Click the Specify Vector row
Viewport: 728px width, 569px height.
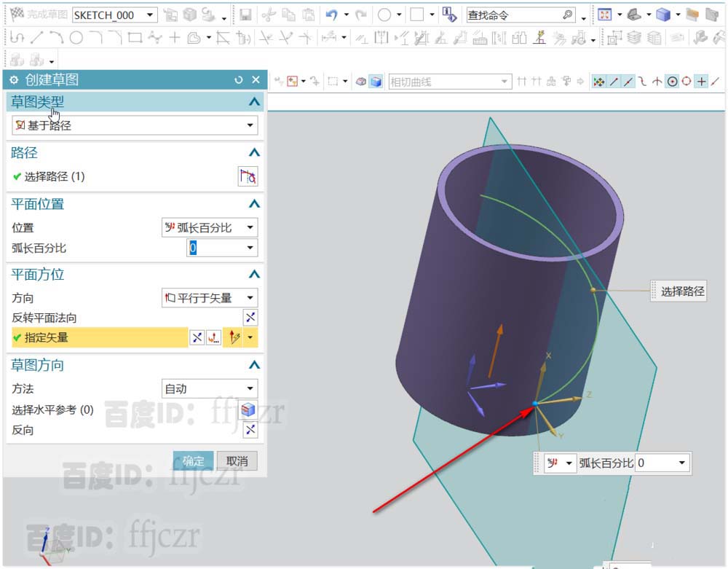point(100,337)
